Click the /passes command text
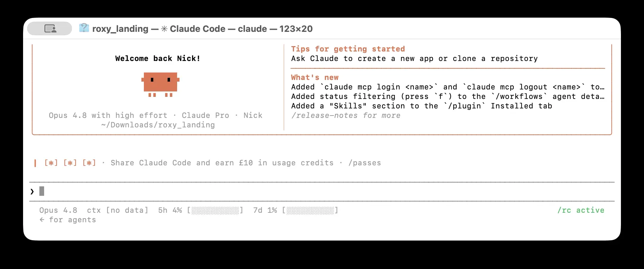 tap(365, 163)
